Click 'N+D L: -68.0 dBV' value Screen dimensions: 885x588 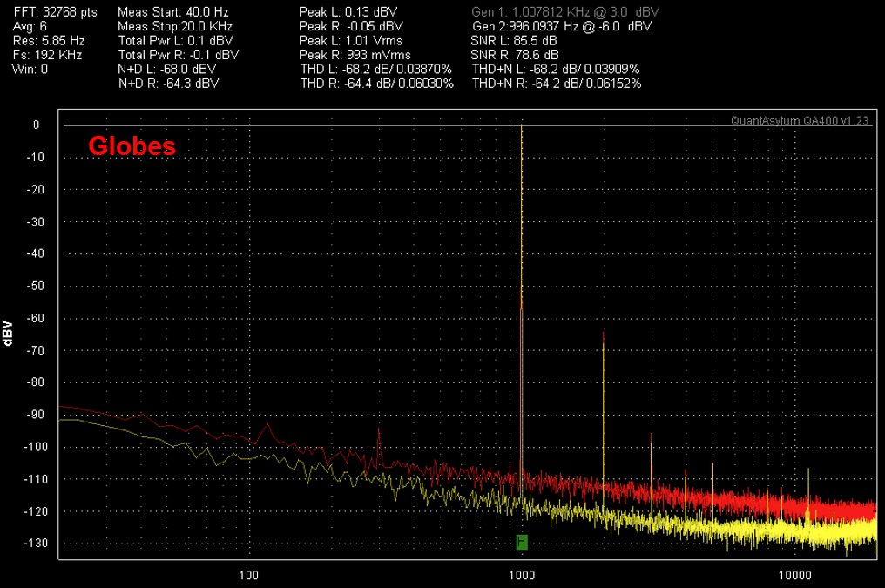tap(167, 69)
